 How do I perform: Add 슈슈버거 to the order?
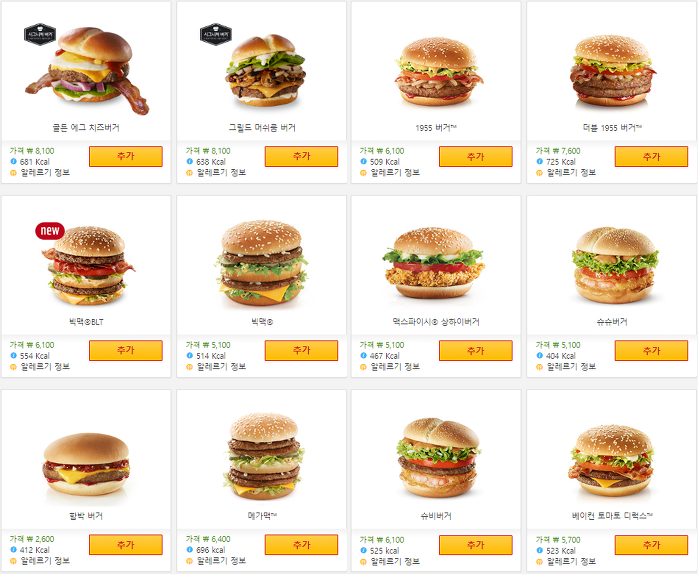point(651,351)
